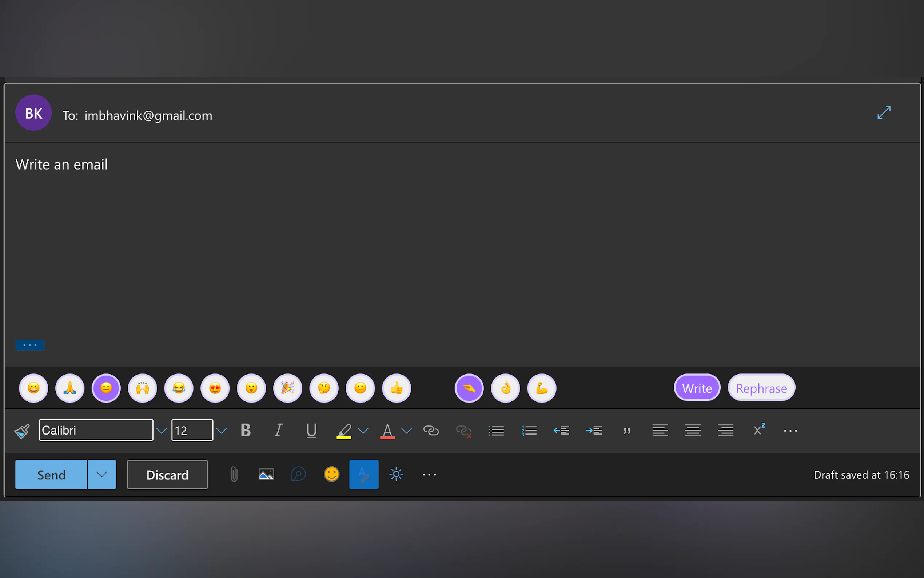
Task: Toggle bold formatting
Action: [x=246, y=431]
